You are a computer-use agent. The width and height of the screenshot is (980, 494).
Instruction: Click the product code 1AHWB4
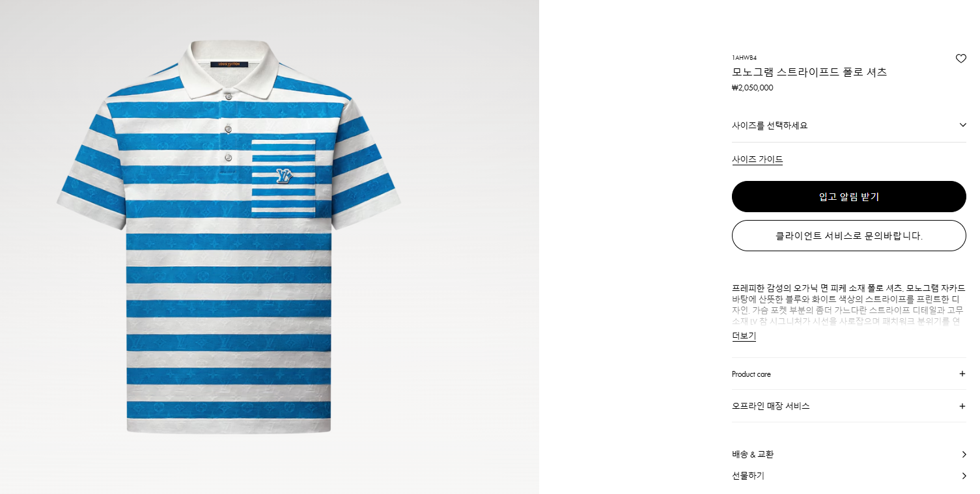[x=744, y=57]
